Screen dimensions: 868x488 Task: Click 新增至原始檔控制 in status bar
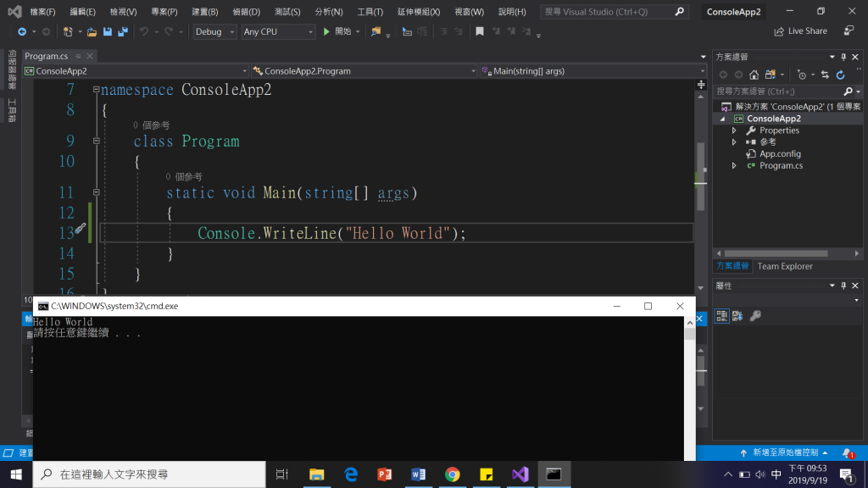click(x=784, y=452)
